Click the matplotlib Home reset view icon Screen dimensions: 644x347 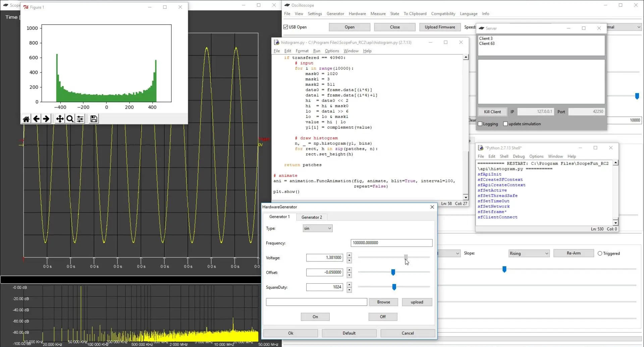pos(26,119)
